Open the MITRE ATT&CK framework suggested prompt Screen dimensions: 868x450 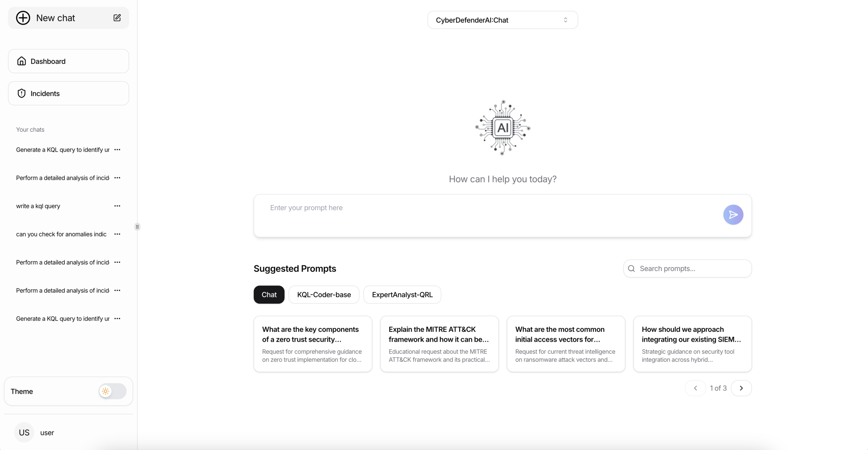[439, 344]
